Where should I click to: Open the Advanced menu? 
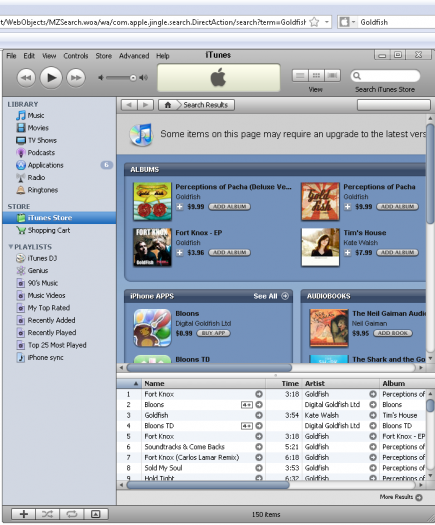point(134,56)
